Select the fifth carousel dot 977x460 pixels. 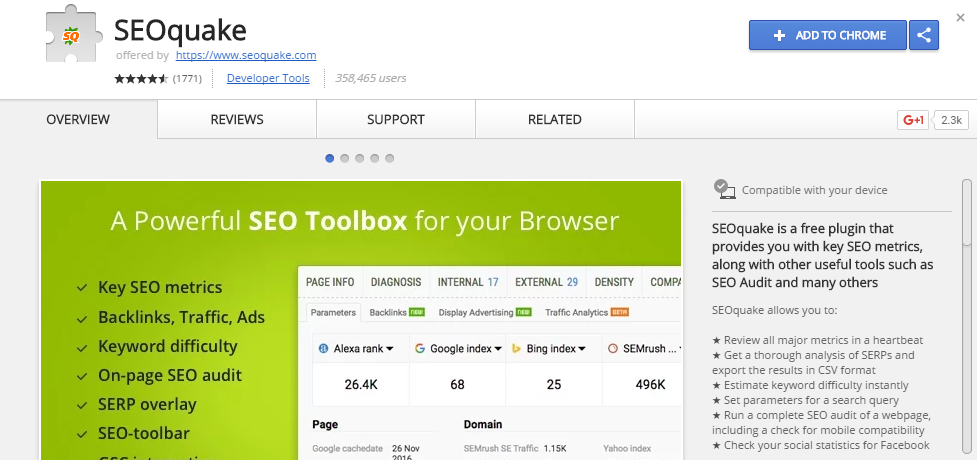click(x=390, y=158)
